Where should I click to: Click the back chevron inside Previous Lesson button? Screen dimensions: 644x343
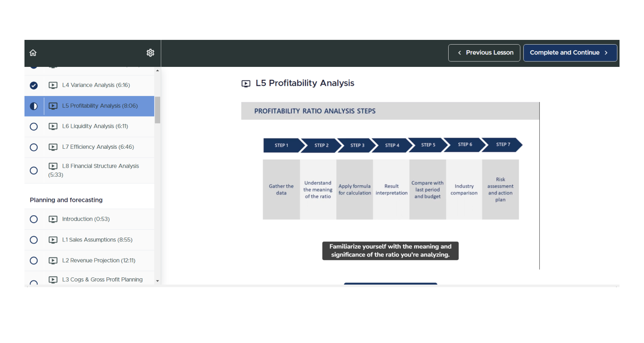[x=459, y=52]
